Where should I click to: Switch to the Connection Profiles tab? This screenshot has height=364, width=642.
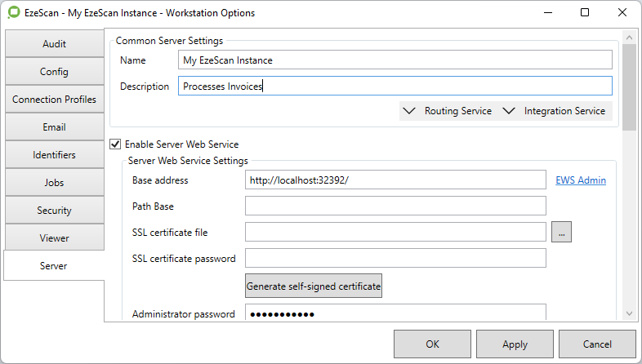(x=54, y=100)
